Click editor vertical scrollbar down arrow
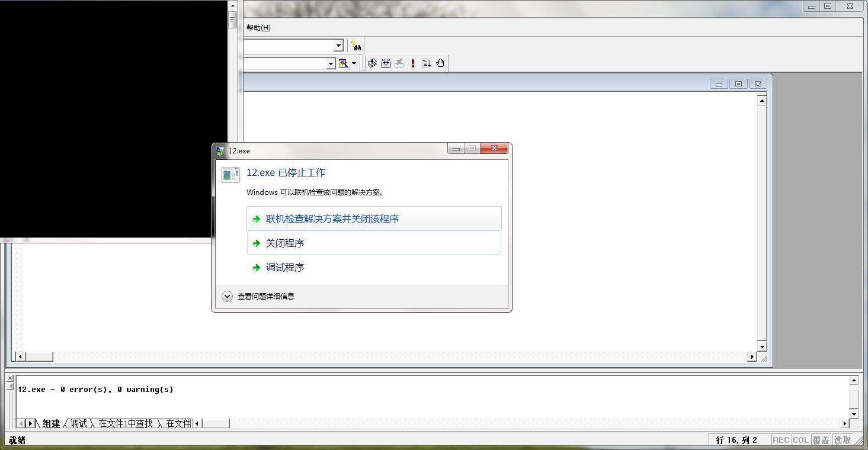The height and width of the screenshot is (450, 868). pos(762,347)
